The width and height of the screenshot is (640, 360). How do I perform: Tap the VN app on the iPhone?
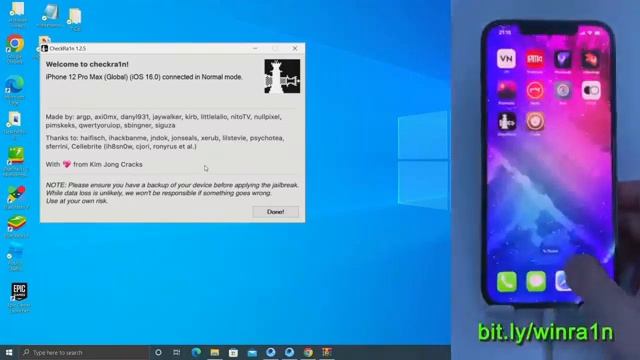coord(506,59)
